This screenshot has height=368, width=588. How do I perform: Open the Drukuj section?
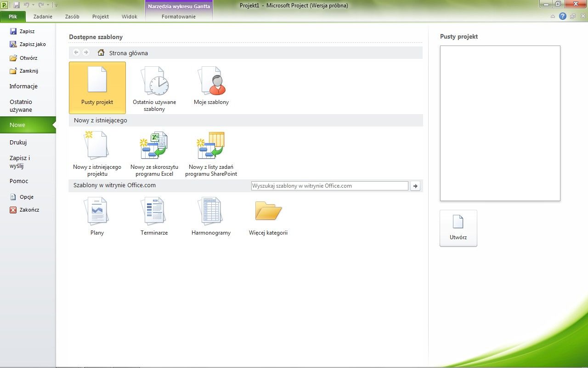point(18,143)
